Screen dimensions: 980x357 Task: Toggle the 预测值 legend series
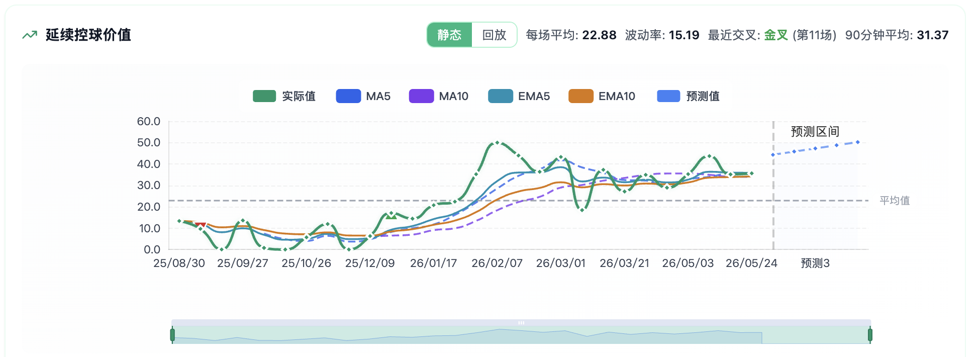pos(689,96)
